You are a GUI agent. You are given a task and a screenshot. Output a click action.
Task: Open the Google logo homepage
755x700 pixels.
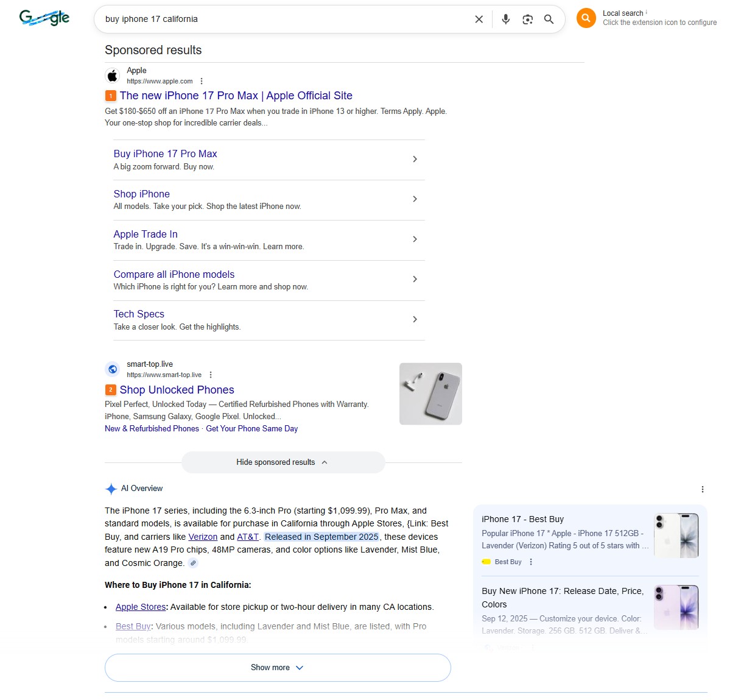tap(44, 18)
